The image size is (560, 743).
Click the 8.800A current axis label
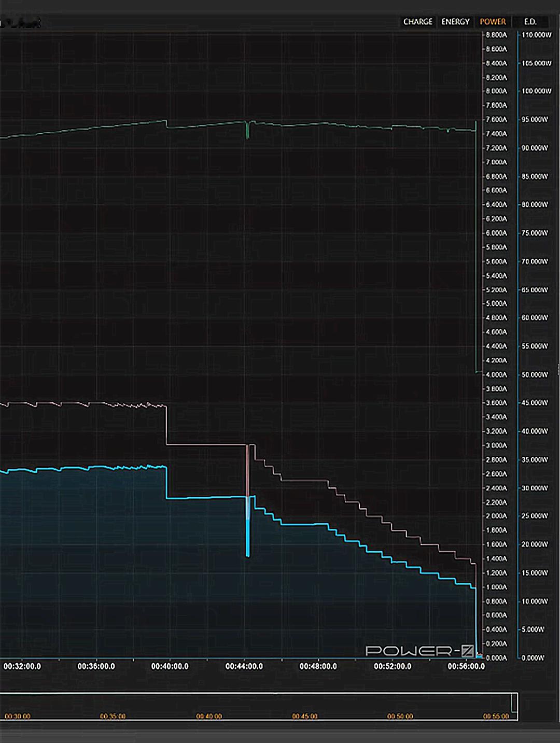497,35
